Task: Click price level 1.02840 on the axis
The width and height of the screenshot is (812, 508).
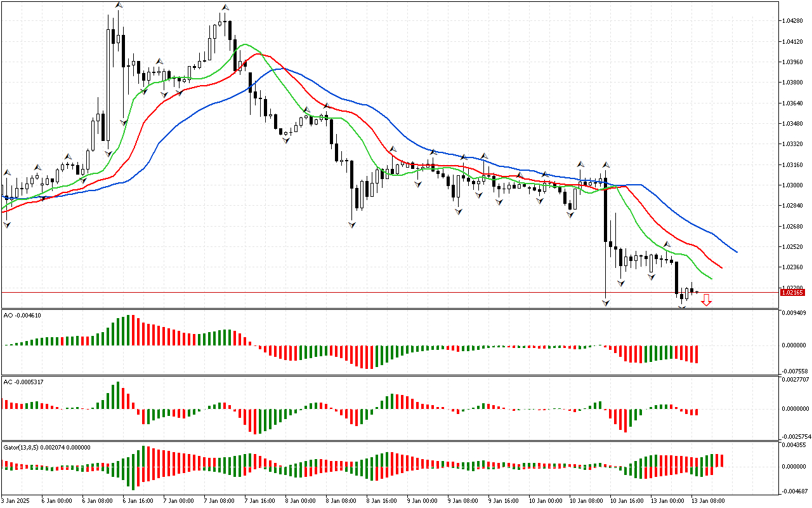Action: point(794,206)
